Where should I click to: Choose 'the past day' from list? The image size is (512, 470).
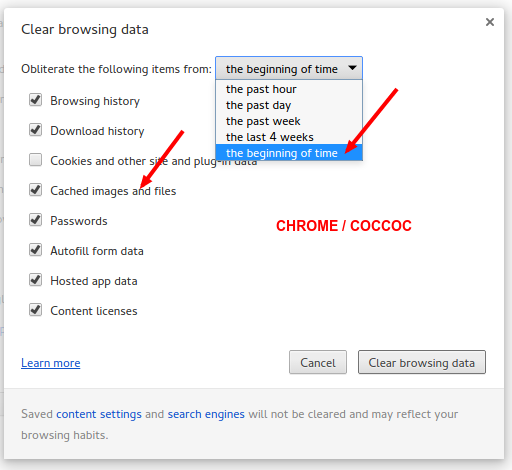289,105
